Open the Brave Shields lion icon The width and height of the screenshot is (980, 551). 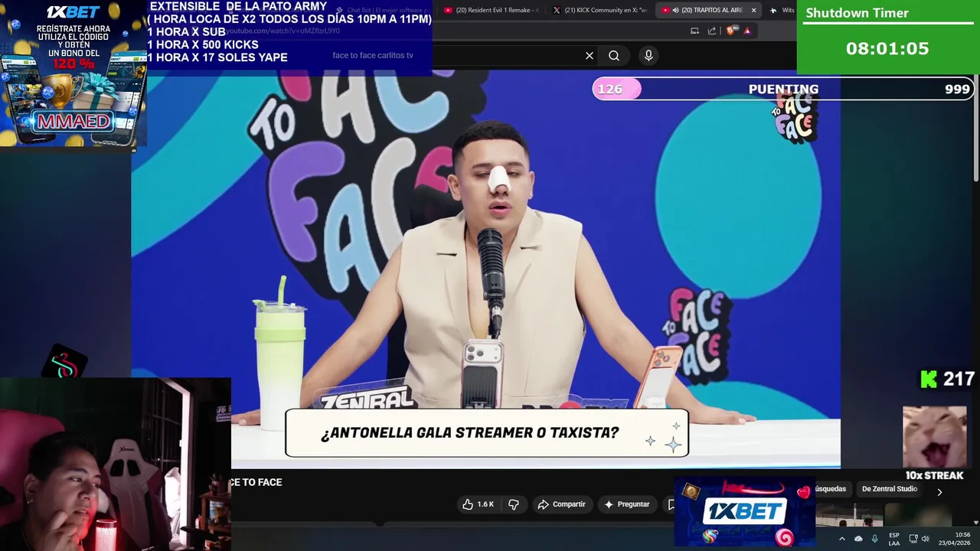point(731,31)
